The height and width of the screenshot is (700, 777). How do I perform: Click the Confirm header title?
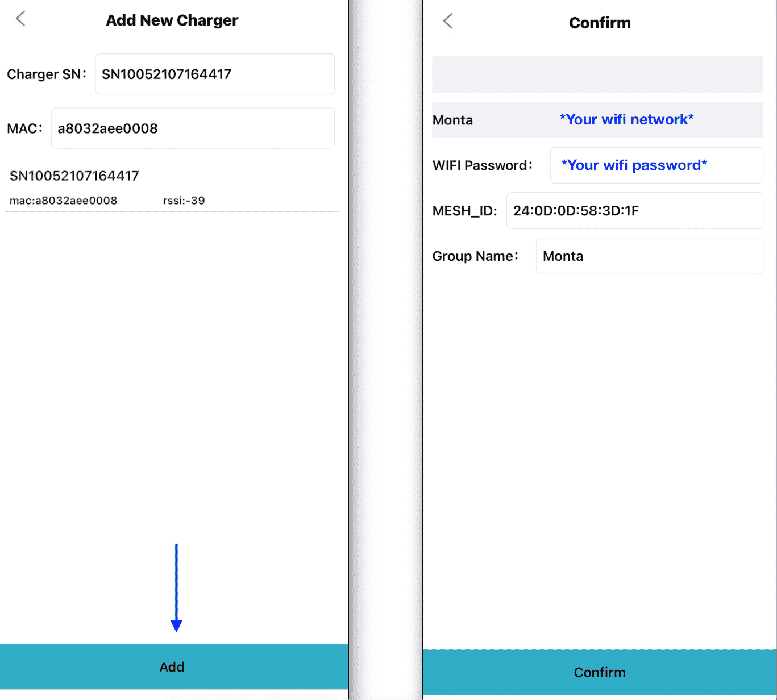pyautogui.click(x=600, y=23)
